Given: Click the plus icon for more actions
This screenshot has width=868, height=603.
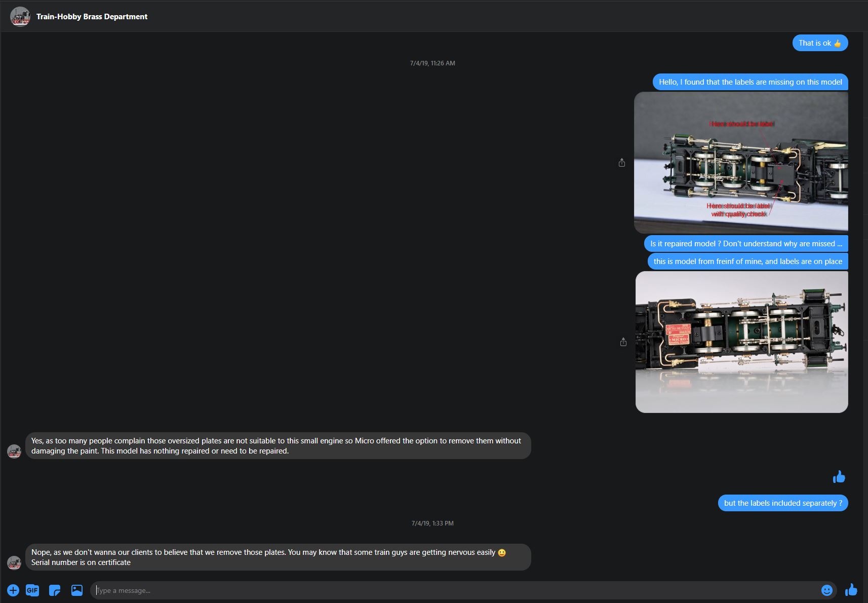Looking at the screenshot, I should [13, 590].
